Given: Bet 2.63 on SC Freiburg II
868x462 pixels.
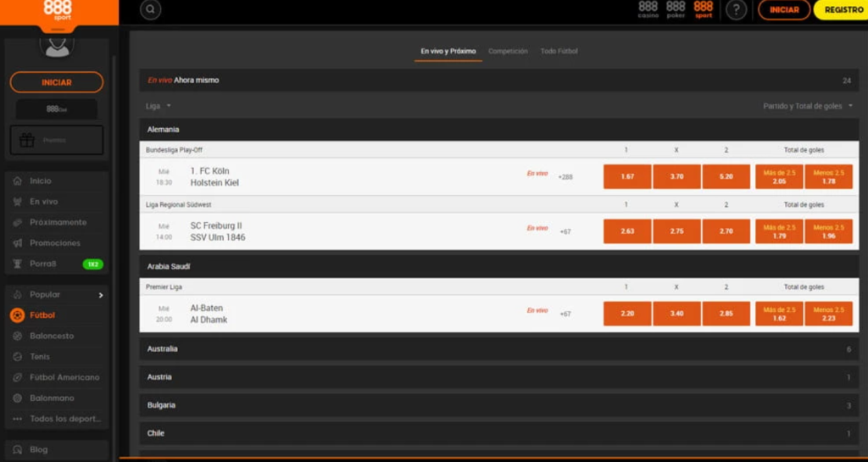Looking at the screenshot, I should pyautogui.click(x=627, y=231).
